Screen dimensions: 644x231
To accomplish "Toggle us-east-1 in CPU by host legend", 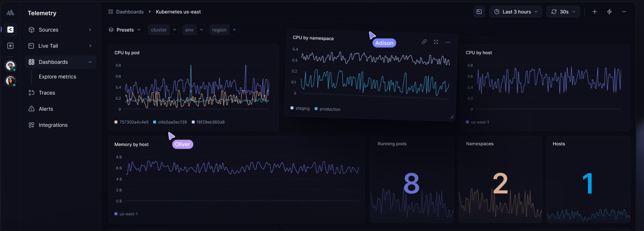I will point(477,122).
